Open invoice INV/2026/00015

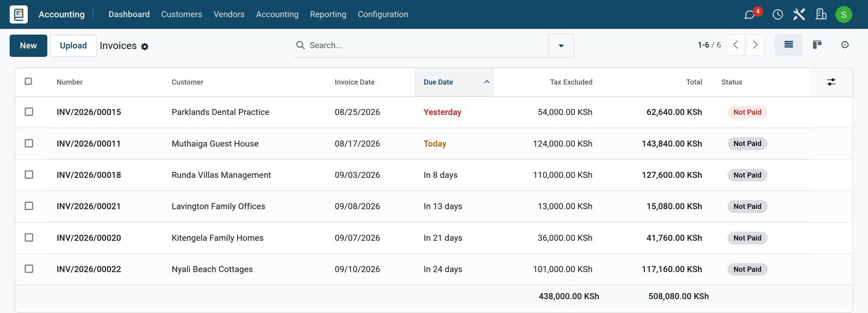point(88,112)
